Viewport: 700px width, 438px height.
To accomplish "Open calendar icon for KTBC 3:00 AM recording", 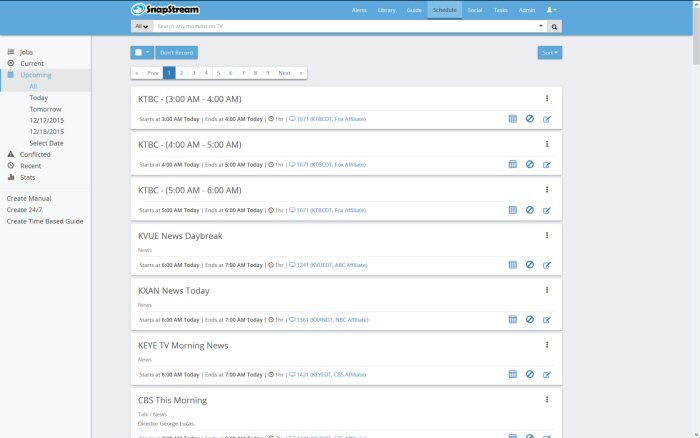I will (512, 119).
